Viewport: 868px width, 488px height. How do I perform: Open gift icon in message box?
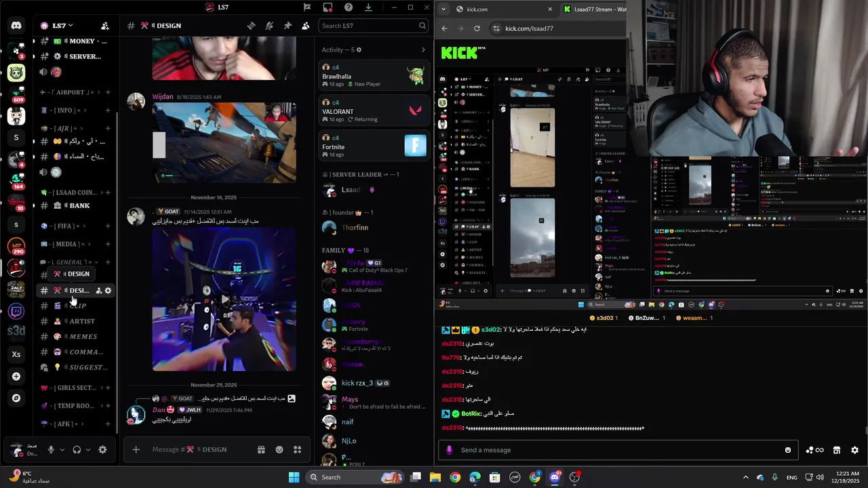[261, 449]
